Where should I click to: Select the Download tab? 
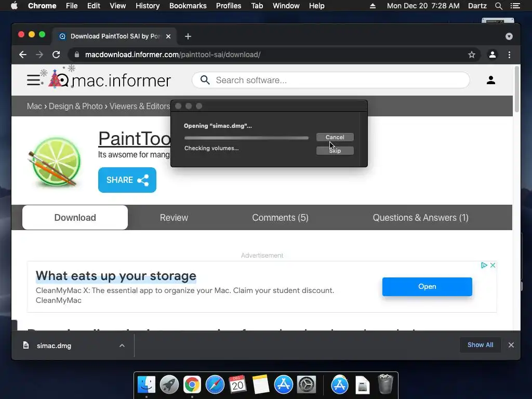[75, 218]
